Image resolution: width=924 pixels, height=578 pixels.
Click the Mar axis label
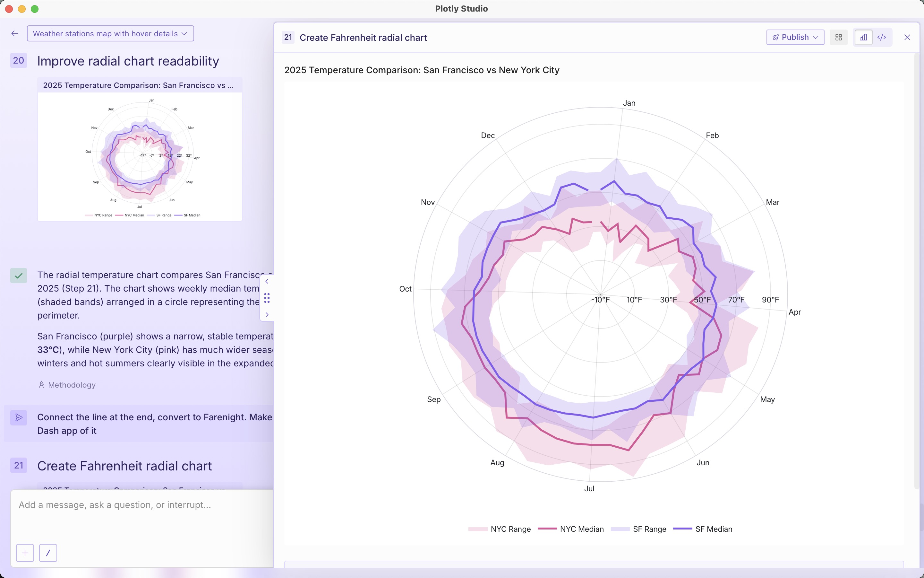(773, 202)
